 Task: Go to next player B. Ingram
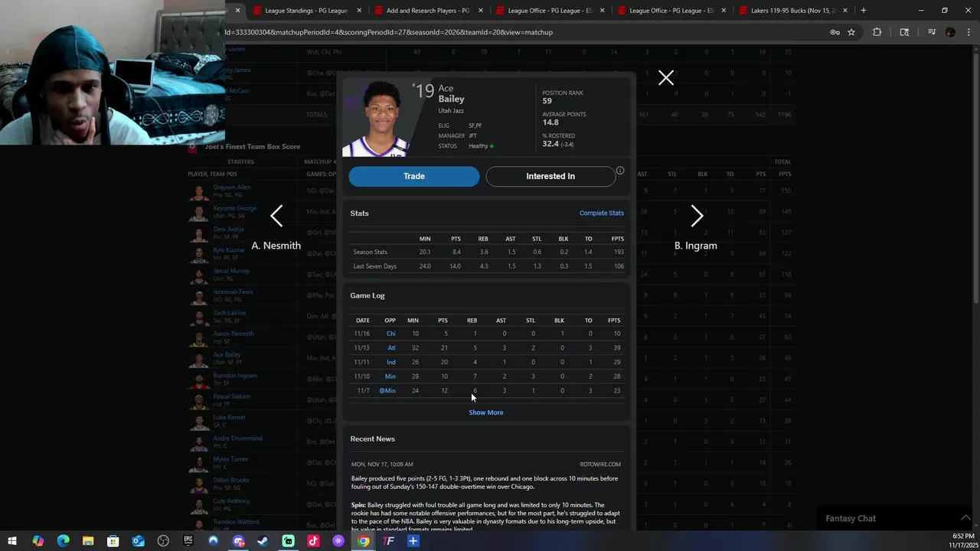point(697,217)
